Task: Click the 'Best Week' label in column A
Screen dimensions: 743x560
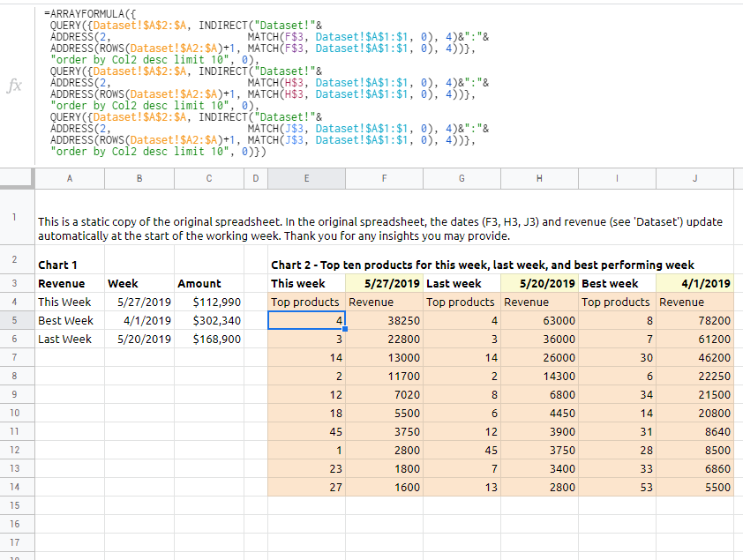Action: click(70, 320)
